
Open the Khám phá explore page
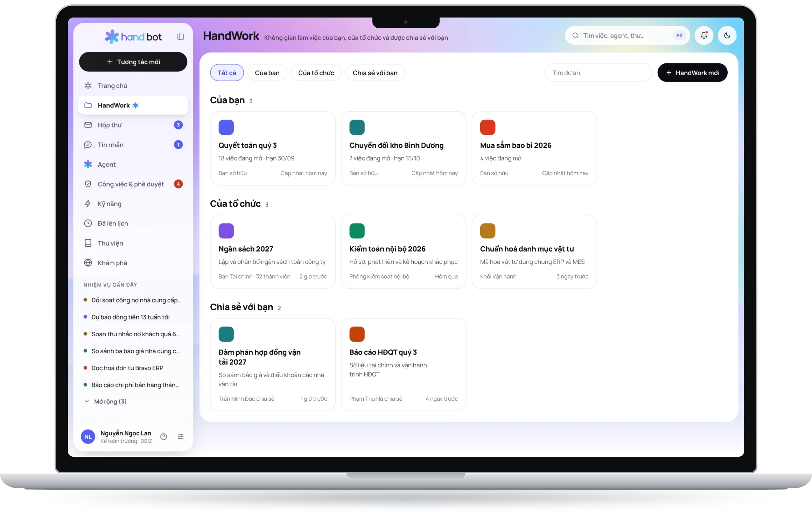point(133,263)
